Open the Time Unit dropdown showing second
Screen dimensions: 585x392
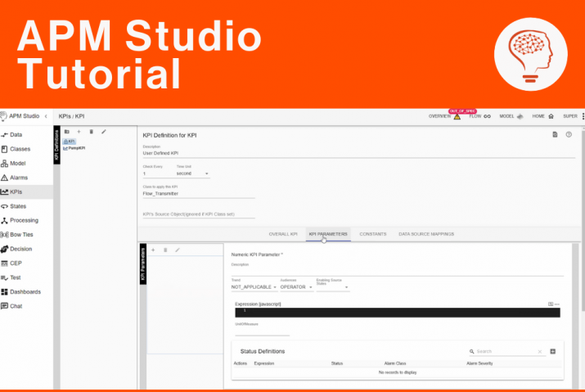point(192,173)
